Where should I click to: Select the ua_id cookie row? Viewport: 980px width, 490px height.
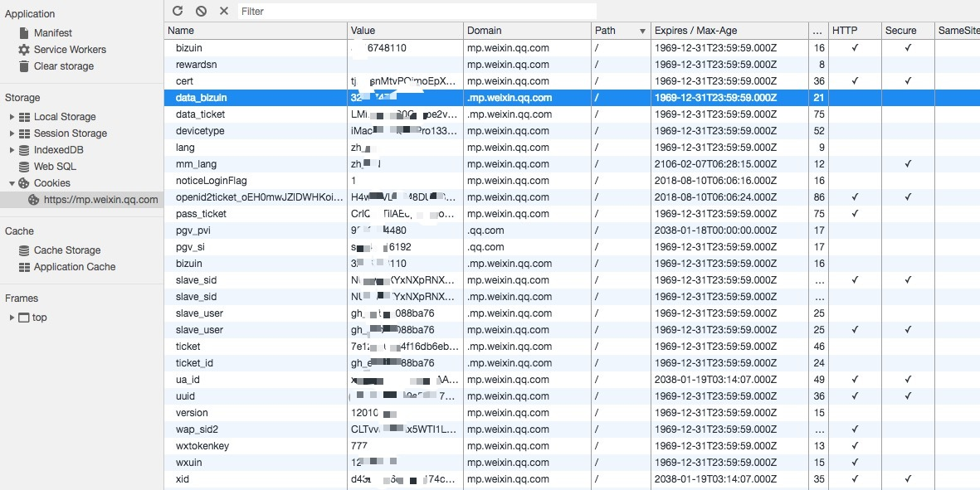tap(572, 380)
